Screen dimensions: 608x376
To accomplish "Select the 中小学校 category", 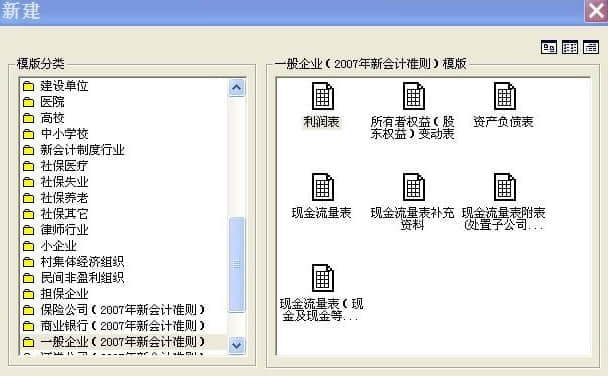I will (64, 134).
